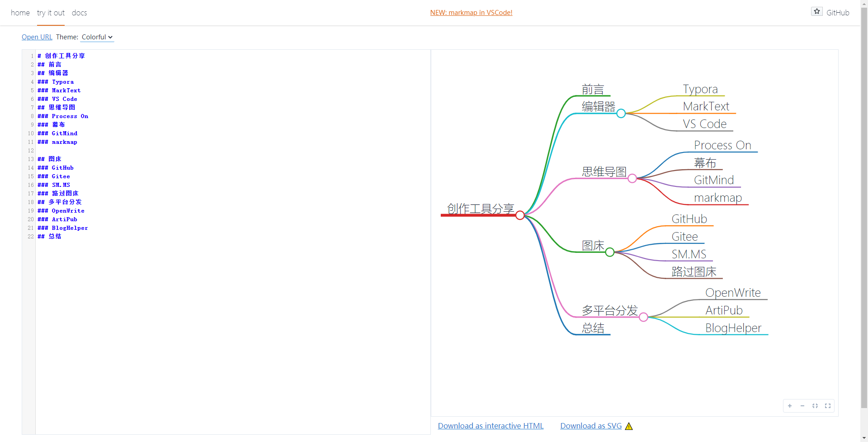Viewport: 868px width, 442px height.
Task: Click the empty line 12 in the markdown editor
Action: tap(136, 151)
